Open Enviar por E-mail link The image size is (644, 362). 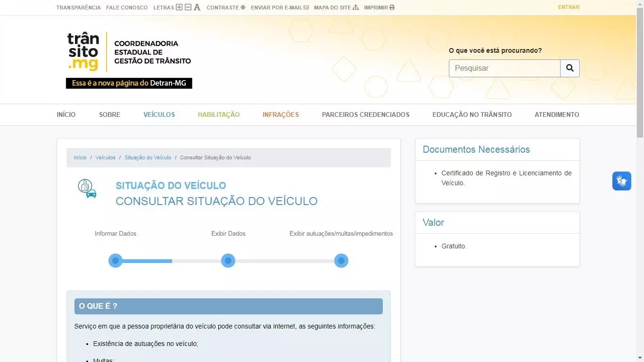click(280, 8)
